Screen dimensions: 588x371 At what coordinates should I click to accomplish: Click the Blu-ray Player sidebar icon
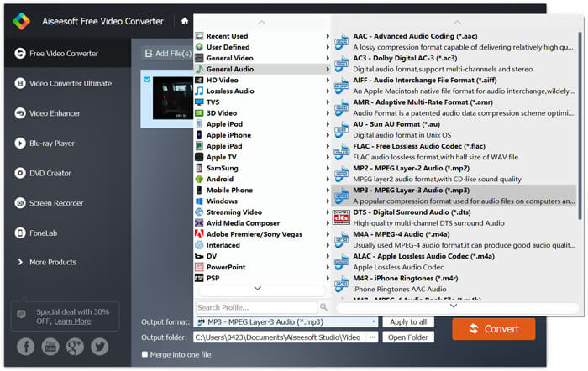(x=20, y=144)
